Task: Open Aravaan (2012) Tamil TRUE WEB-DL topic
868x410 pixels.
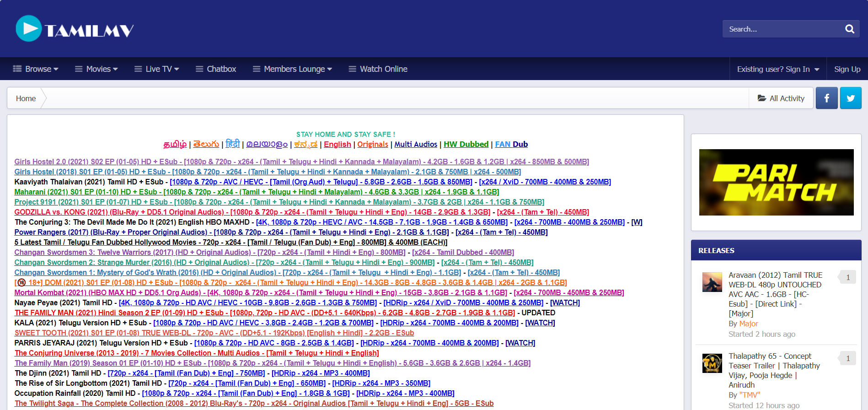Action: click(x=775, y=294)
